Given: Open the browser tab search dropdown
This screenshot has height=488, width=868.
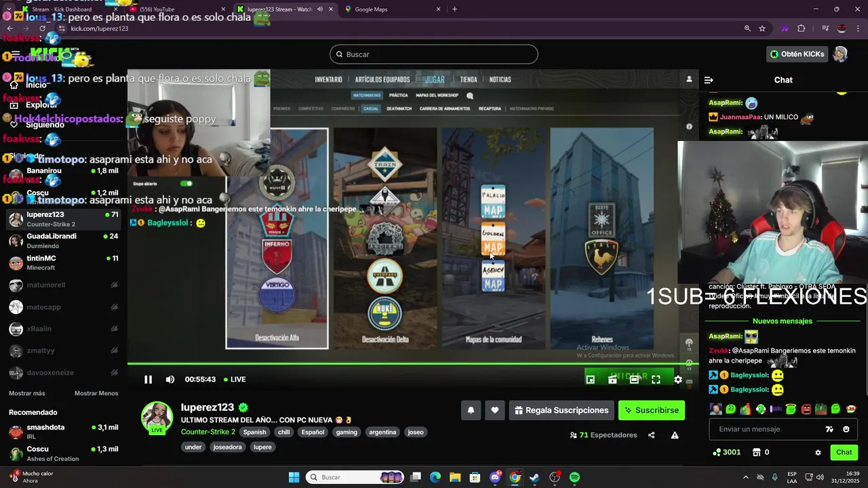Looking at the screenshot, I should (x=8, y=9).
